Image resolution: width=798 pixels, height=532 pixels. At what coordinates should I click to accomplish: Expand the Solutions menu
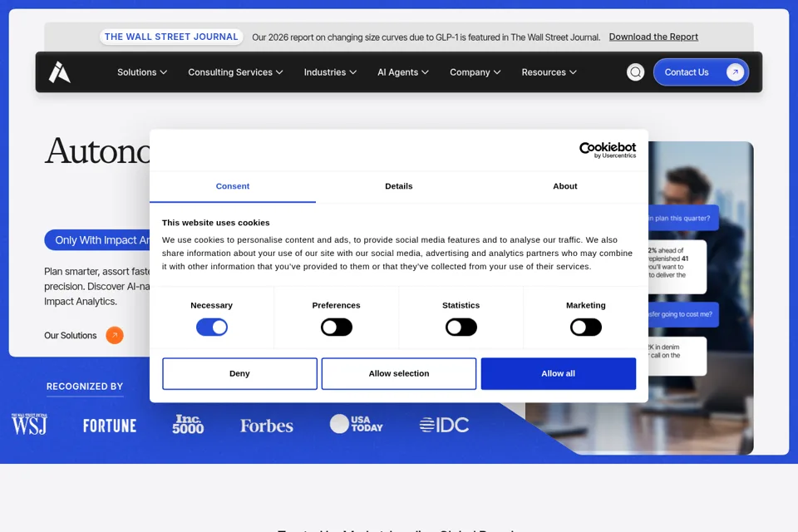pos(142,72)
